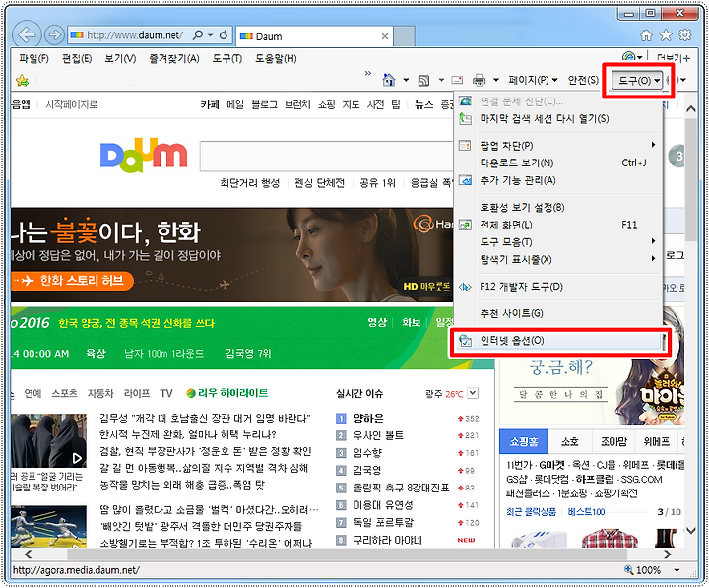Click the Read Mail icon
The width and height of the screenshot is (709, 588).
click(x=457, y=80)
